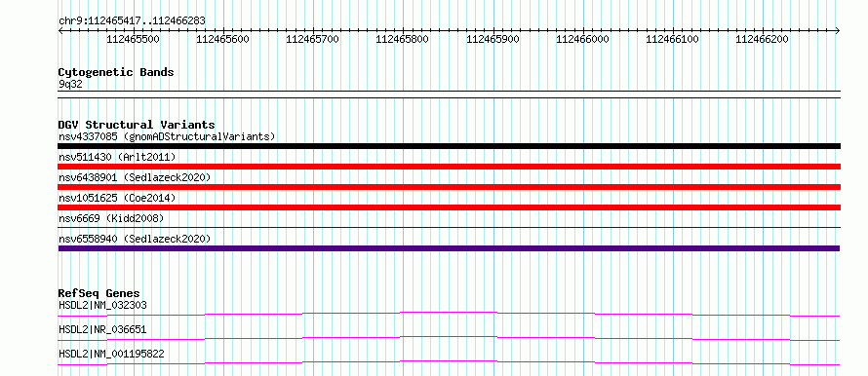
Task: Click the 112465600 ruler tick label
Action: coord(222,39)
